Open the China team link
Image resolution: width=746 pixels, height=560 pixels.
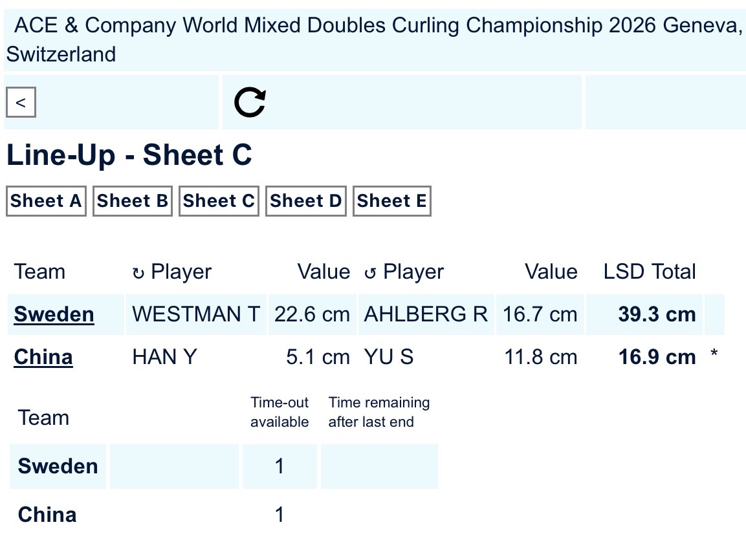coord(43,357)
